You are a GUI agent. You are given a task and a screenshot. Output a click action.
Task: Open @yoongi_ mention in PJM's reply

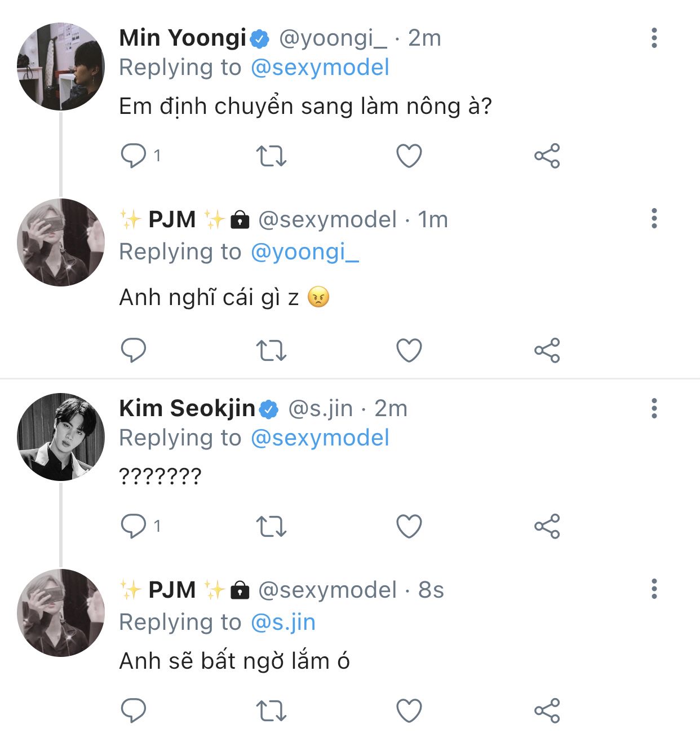click(304, 252)
